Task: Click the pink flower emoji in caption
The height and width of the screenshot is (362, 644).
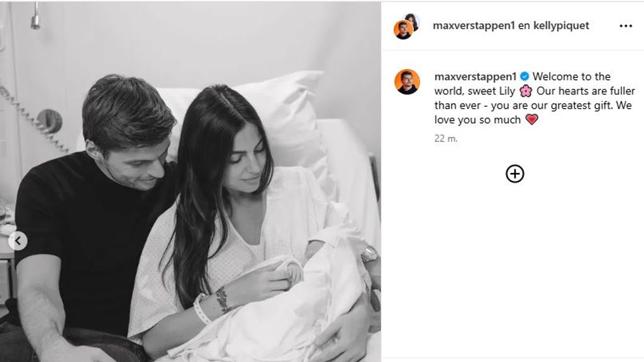Action: (526, 90)
